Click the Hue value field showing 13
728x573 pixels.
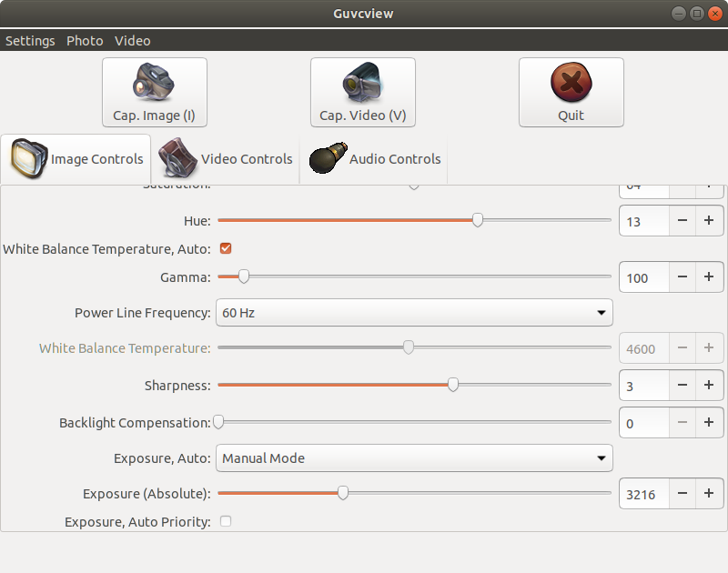[644, 221]
